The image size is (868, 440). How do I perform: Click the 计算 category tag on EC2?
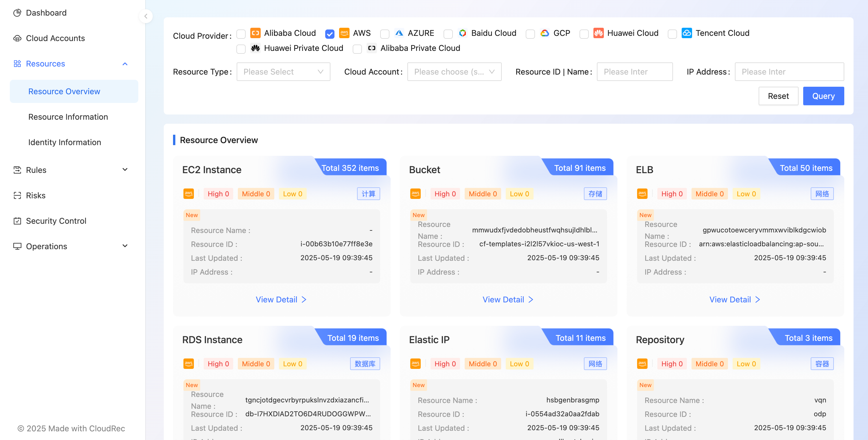point(368,194)
